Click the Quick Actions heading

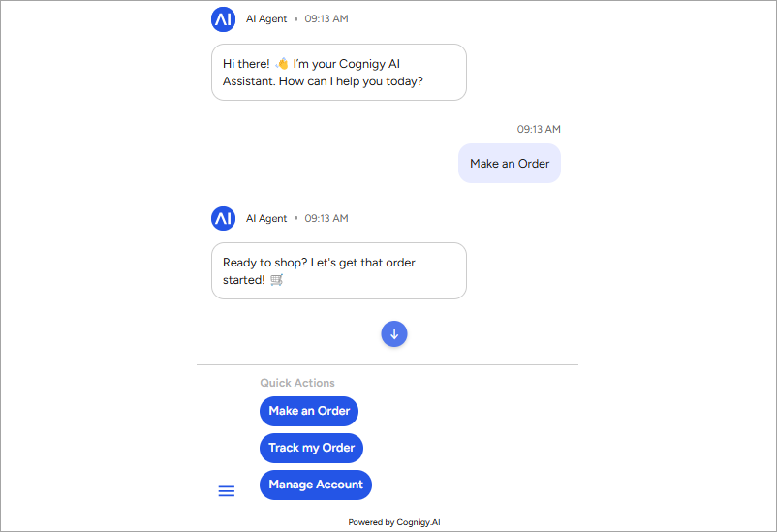click(297, 383)
